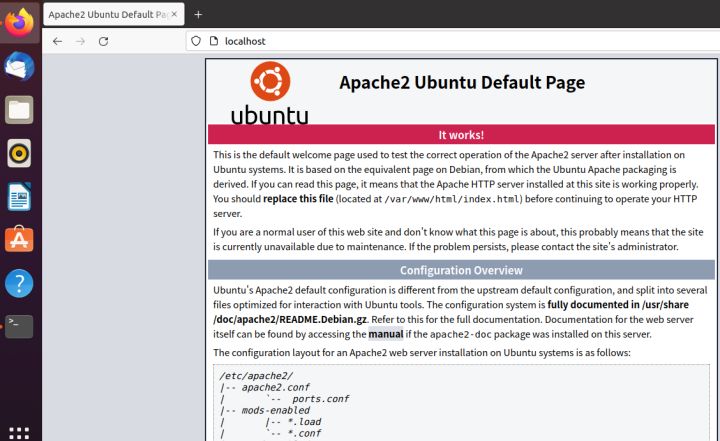Image resolution: width=720 pixels, height=441 pixels.
Task: Click /etc/apache2/ line in config tree
Action: click(x=256, y=376)
